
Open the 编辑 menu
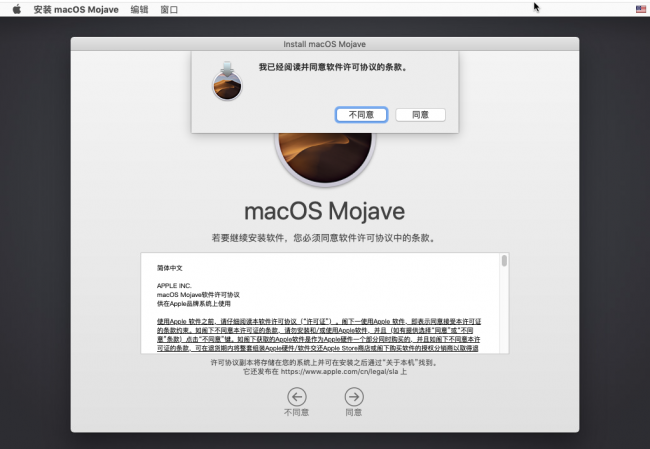[139, 9]
